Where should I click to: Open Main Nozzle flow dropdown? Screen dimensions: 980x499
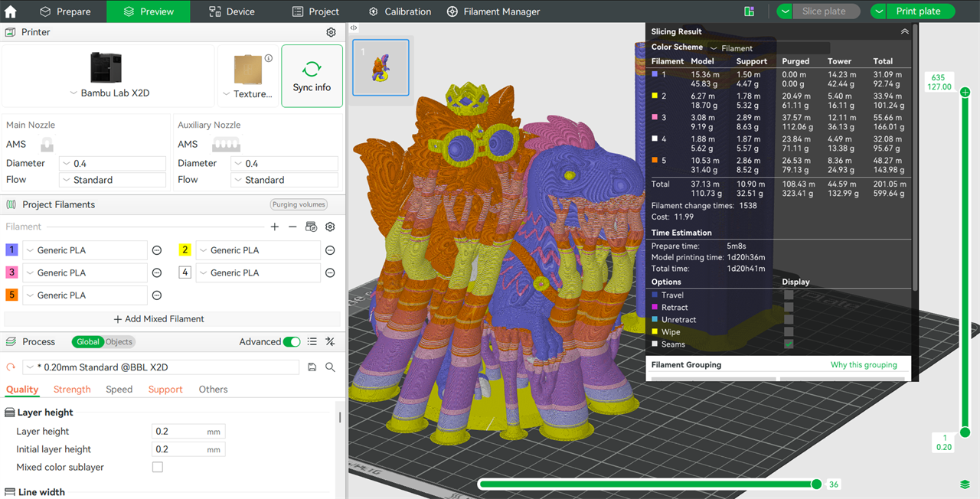click(x=113, y=180)
